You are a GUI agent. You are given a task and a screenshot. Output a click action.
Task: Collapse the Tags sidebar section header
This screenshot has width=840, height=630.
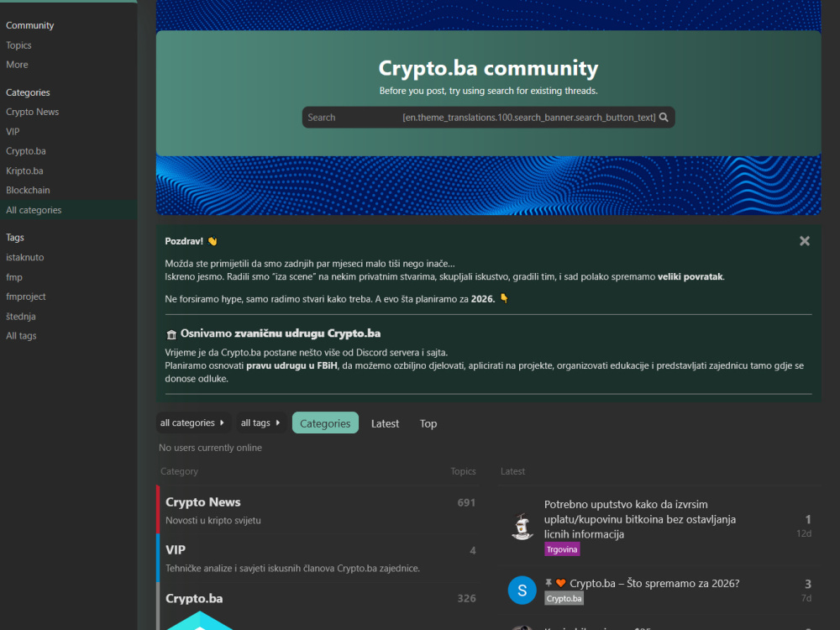pyautogui.click(x=15, y=238)
